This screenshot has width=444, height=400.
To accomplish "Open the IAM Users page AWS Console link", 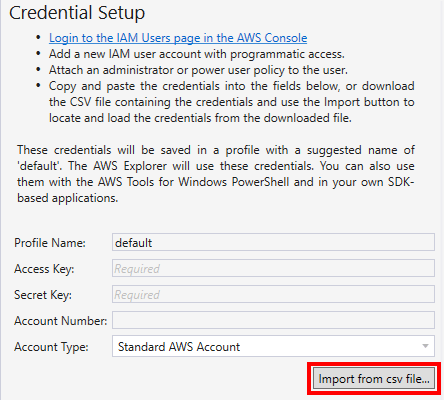I will [178, 38].
